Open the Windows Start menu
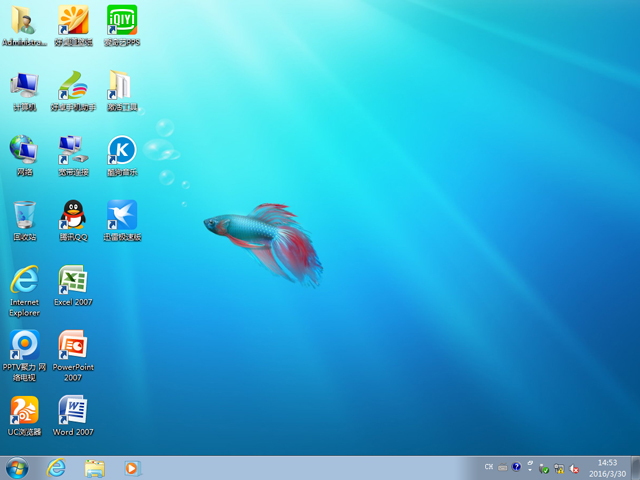Viewport: 640px width, 480px height. [17, 468]
